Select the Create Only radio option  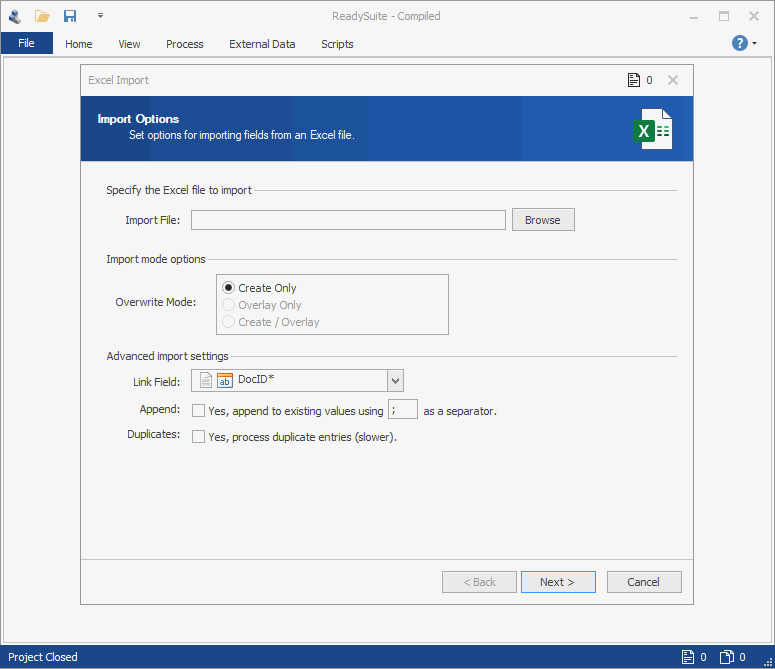click(x=259, y=288)
